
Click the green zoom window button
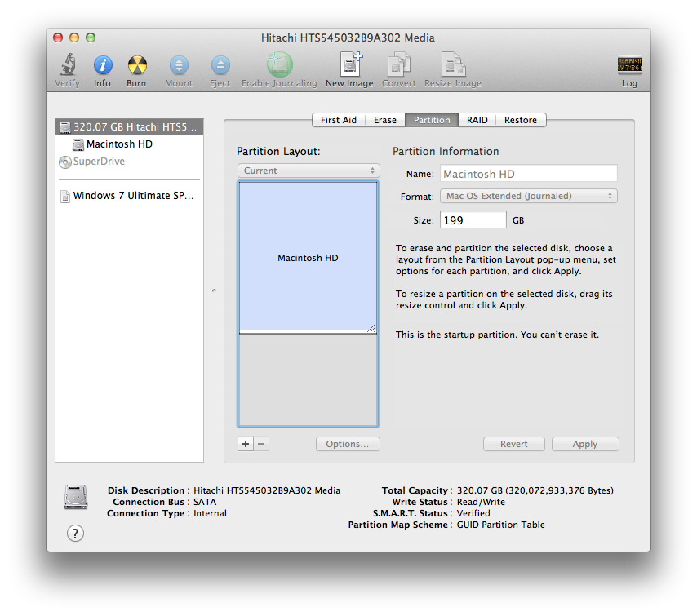click(91, 38)
